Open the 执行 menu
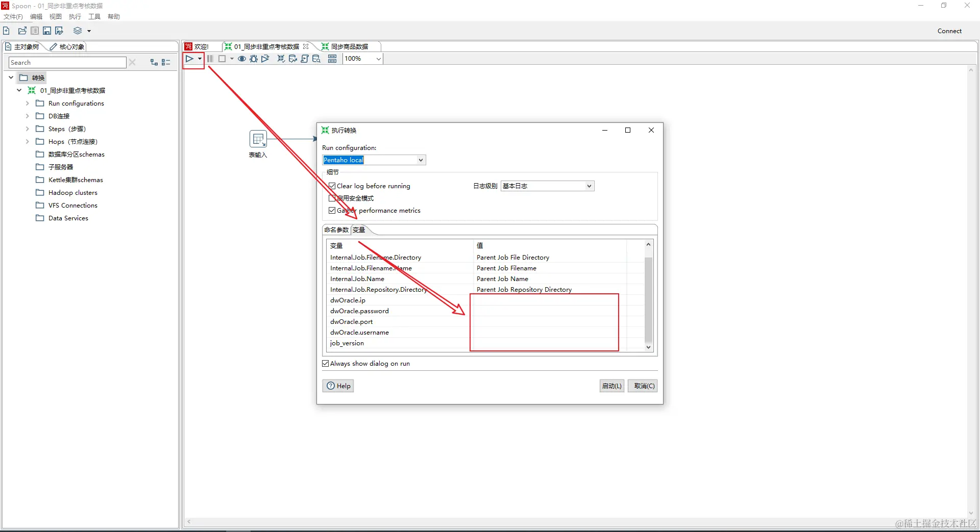The height and width of the screenshot is (532, 980). coord(75,16)
